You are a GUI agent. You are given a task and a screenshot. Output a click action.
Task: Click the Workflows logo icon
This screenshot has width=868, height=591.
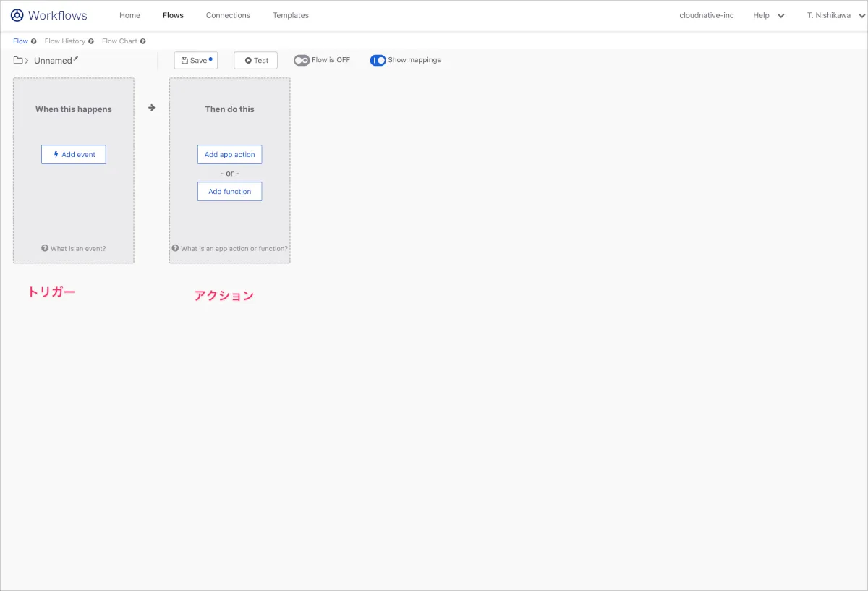pyautogui.click(x=17, y=15)
